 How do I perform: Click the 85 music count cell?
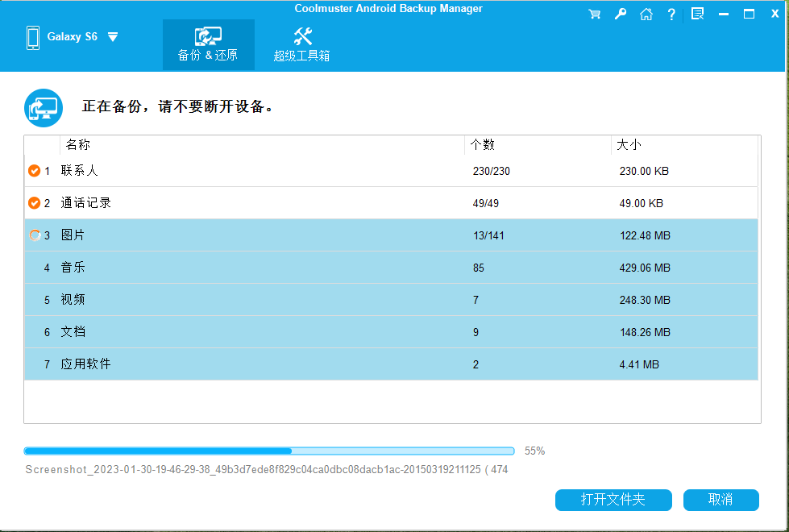479,268
